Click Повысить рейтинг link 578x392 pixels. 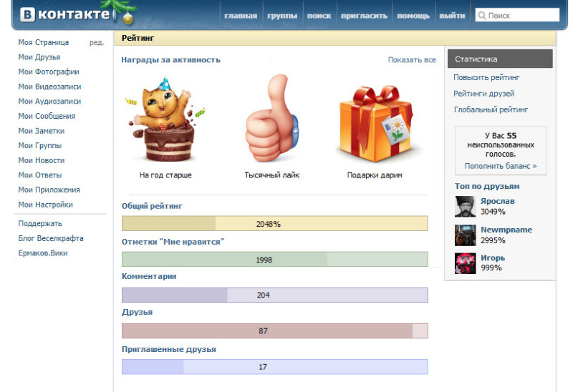tap(486, 77)
